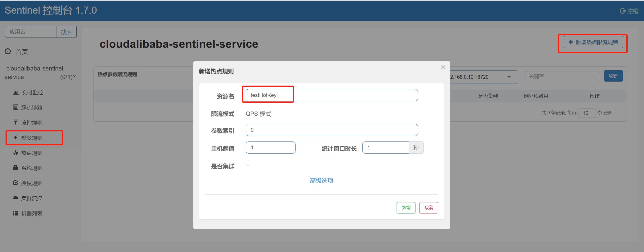Viewport: 644px width, 252px height.
Task: Click the logout icon next to 注销
Action: [x=623, y=11]
